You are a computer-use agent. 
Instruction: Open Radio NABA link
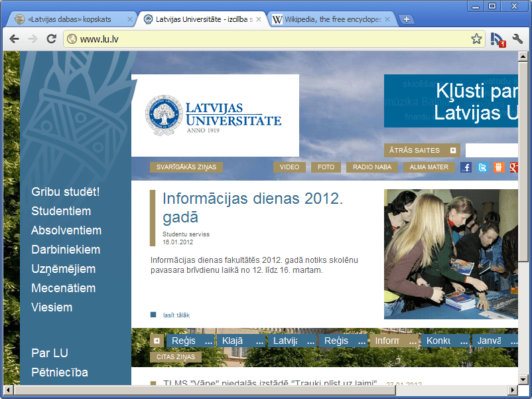[x=372, y=167]
